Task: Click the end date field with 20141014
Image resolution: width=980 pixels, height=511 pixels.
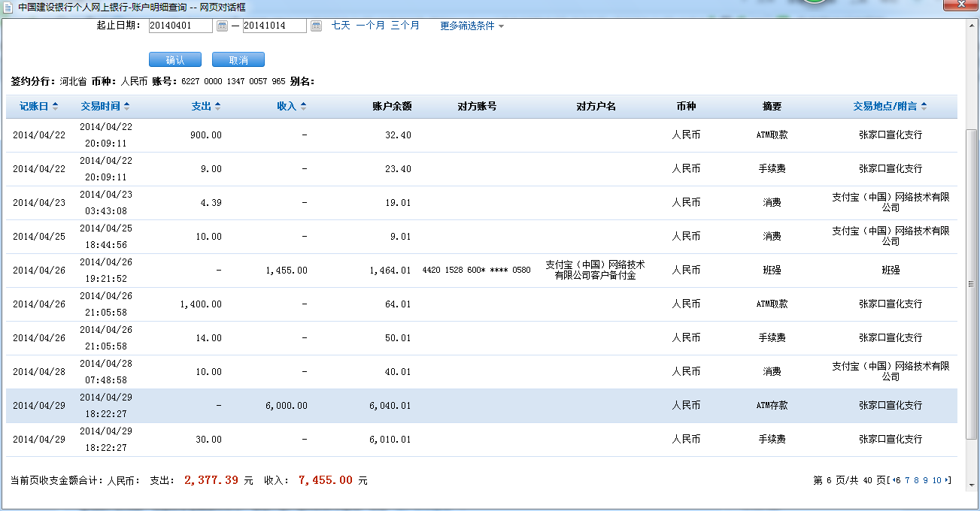Action: pyautogui.click(x=275, y=26)
